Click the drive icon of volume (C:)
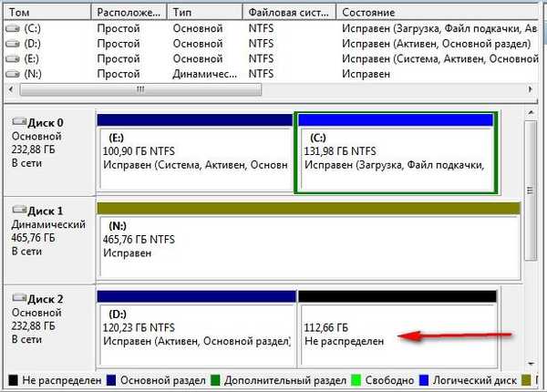547x392 pixels. pyautogui.click(x=13, y=28)
